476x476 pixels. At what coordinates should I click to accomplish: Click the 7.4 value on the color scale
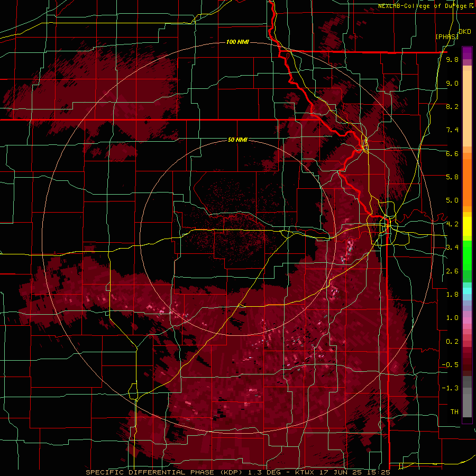click(x=452, y=130)
